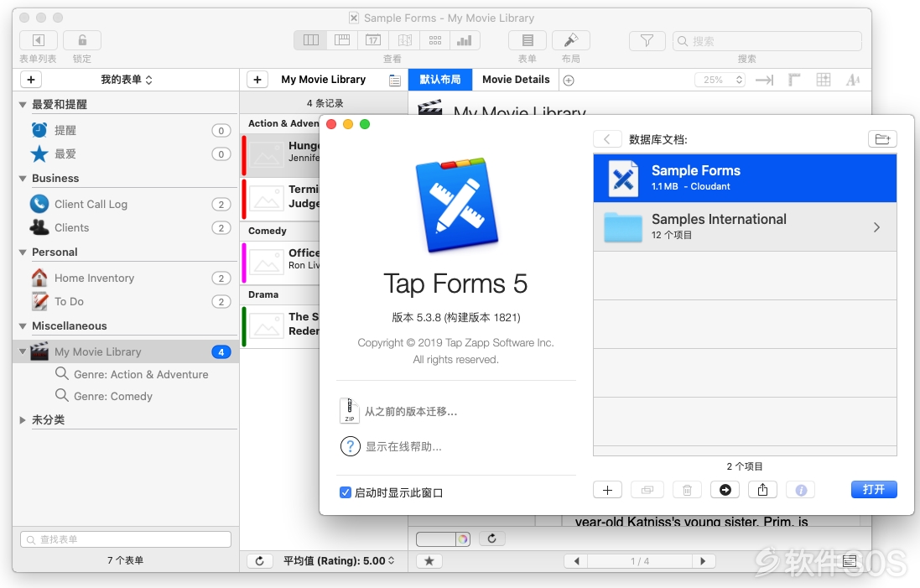Click the filter funnel icon

(647, 40)
